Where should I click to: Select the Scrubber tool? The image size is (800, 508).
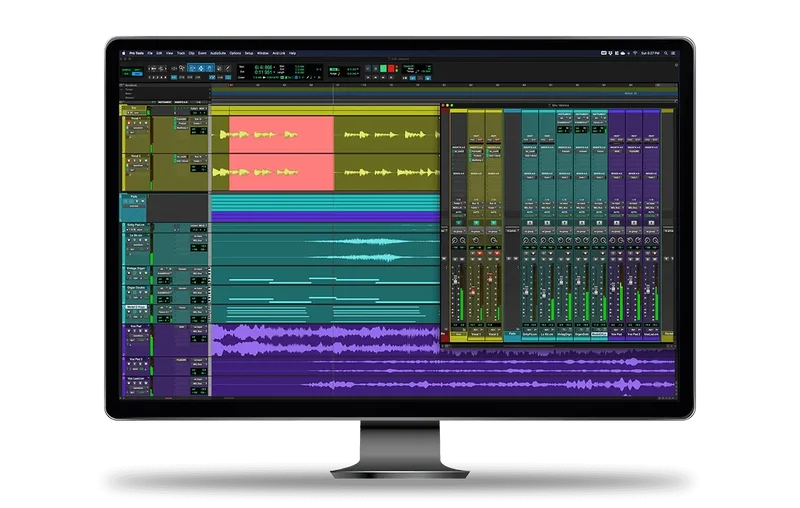coord(219,68)
